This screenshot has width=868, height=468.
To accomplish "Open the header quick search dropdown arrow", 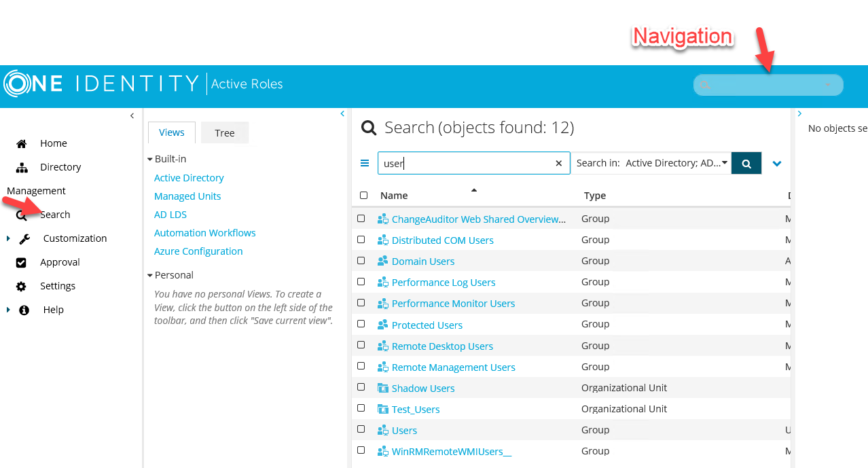I will click(828, 86).
